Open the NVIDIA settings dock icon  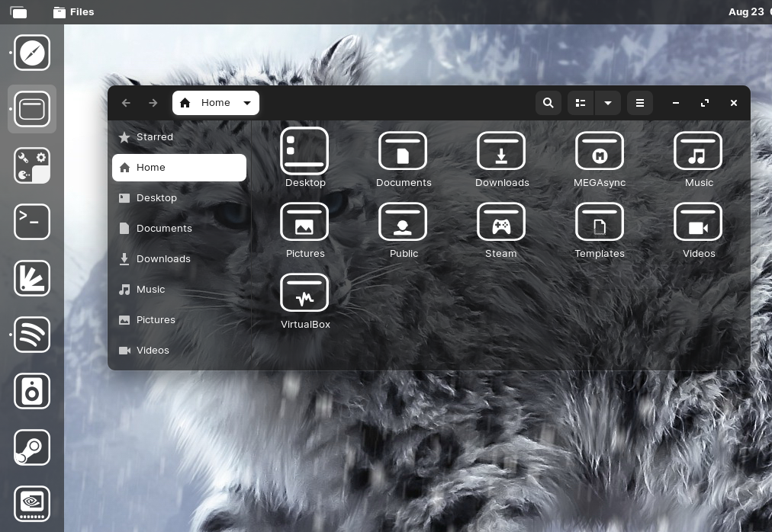pos(32,504)
